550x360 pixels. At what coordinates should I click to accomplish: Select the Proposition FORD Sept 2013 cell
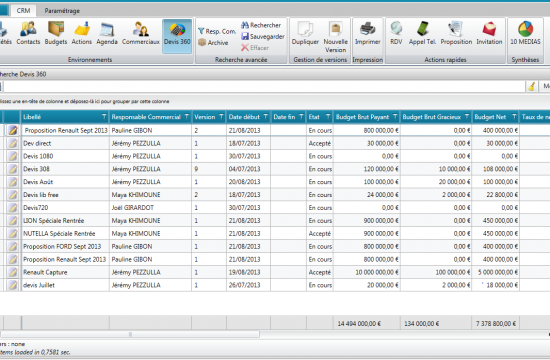[x=65, y=246]
